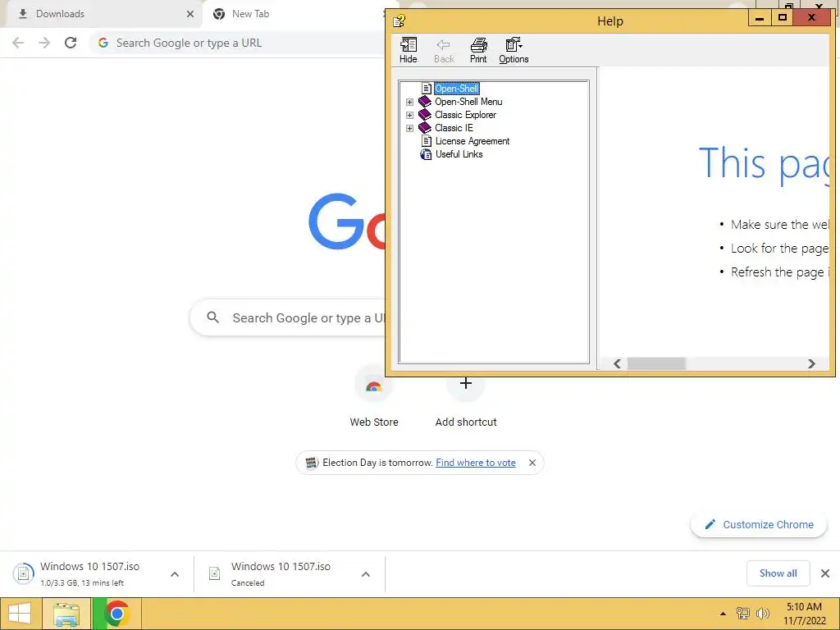The width and height of the screenshot is (840, 630).
Task: Click the Find where to vote link
Action: pos(476,463)
